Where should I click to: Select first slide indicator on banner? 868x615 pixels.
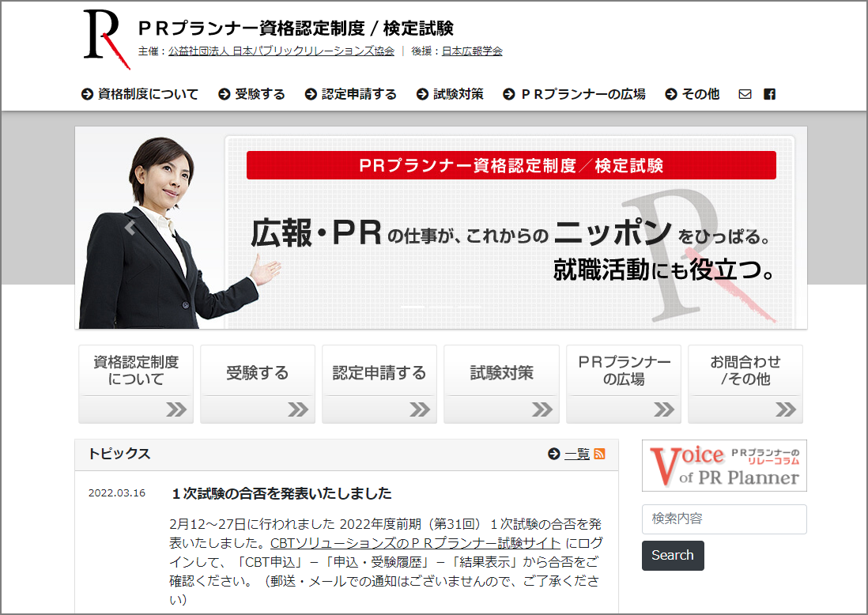(413, 306)
